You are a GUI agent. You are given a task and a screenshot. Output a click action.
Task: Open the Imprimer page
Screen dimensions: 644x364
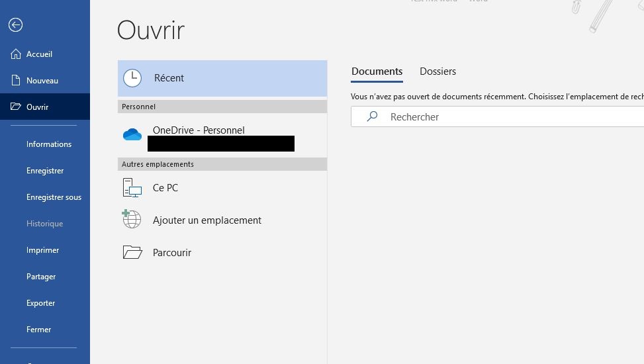[x=42, y=250]
